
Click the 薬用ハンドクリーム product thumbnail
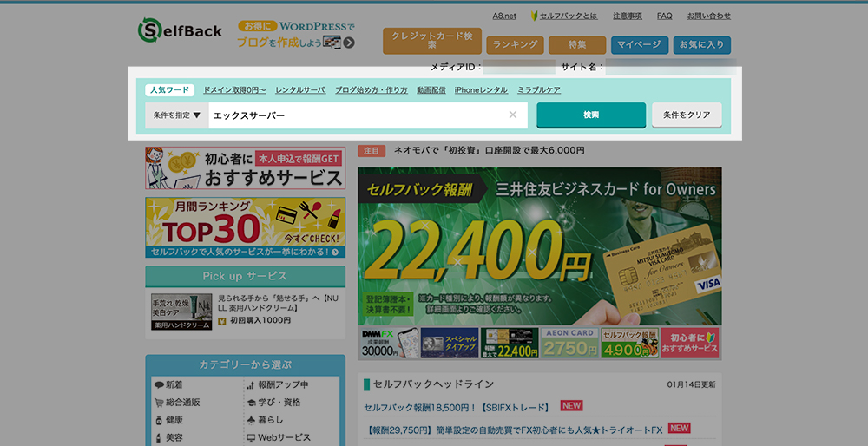(x=181, y=312)
